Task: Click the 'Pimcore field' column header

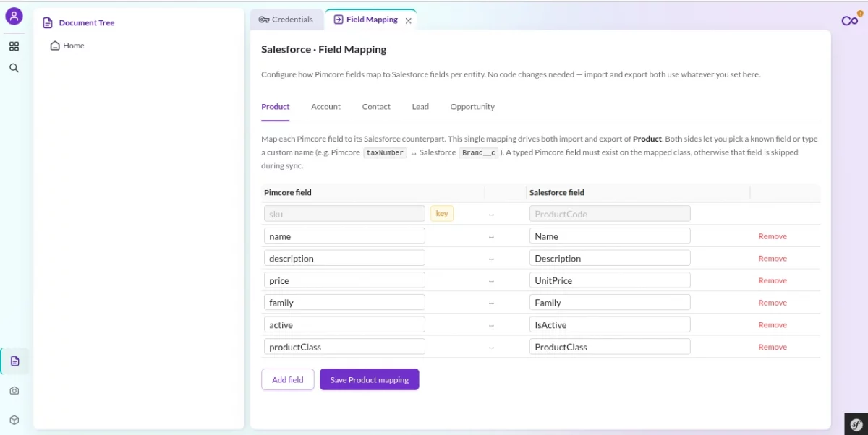Action: click(x=288, y=193)
